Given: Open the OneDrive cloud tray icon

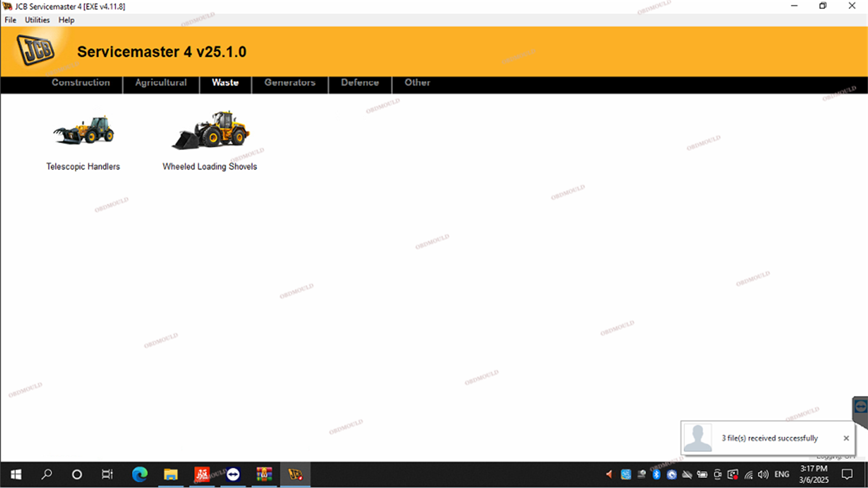Looking at the screenshot, I should click(x=687, y=475).
